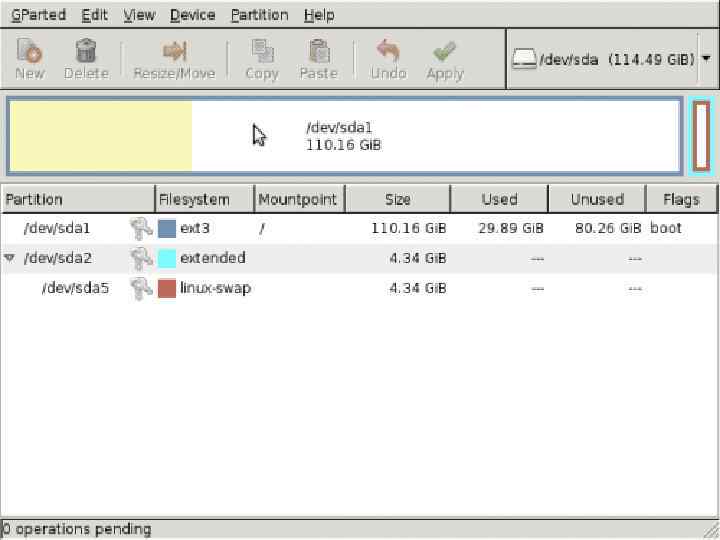The image size is (720, 540).
Task: Open the Device menu
Action: (192, 15)
